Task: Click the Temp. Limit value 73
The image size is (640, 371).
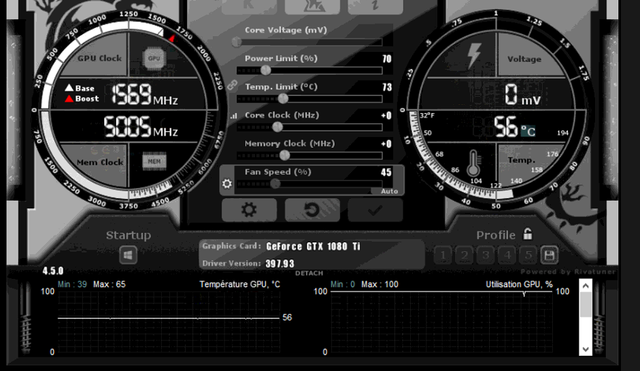Action: point(387,87)
